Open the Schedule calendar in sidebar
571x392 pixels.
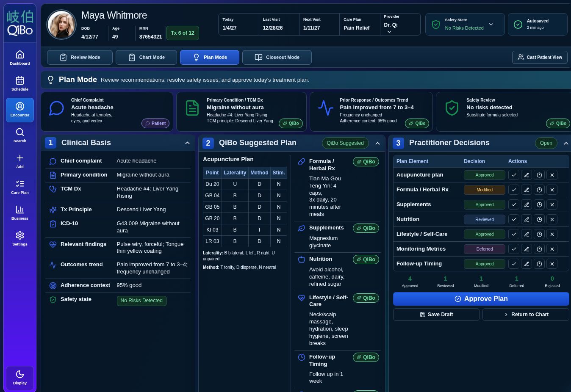[20, 84]
